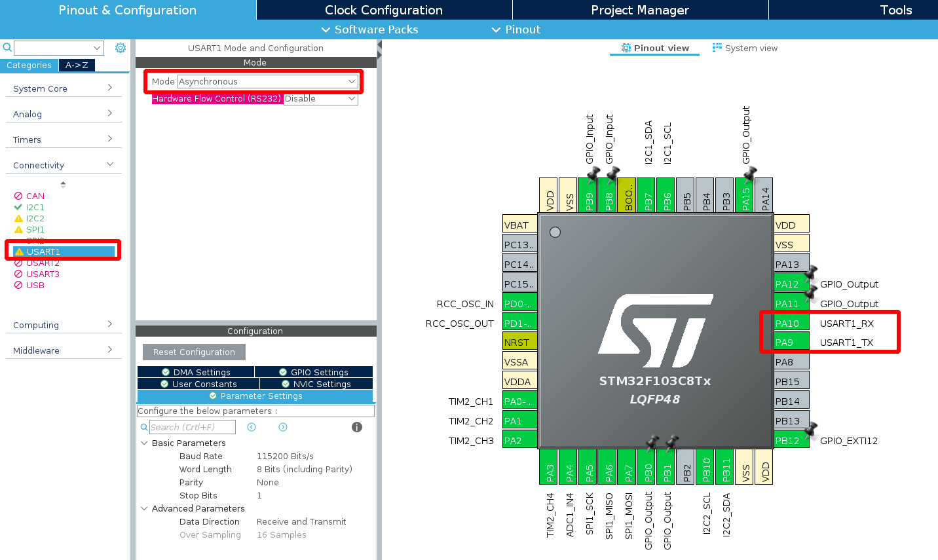The height and width of the screenshot is (560, 938).
Task: Open the User Constants tab
Action: click(198, 384)
